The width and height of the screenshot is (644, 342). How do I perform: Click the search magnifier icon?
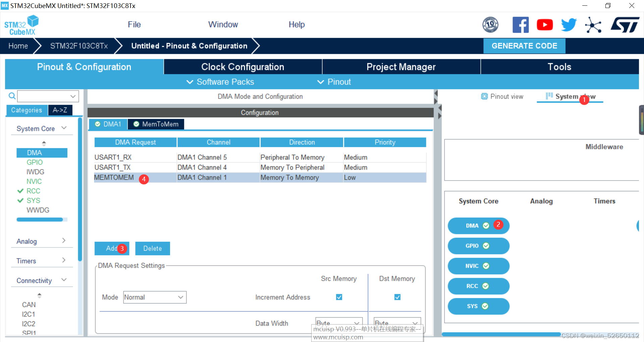click(x=12, y=96)
